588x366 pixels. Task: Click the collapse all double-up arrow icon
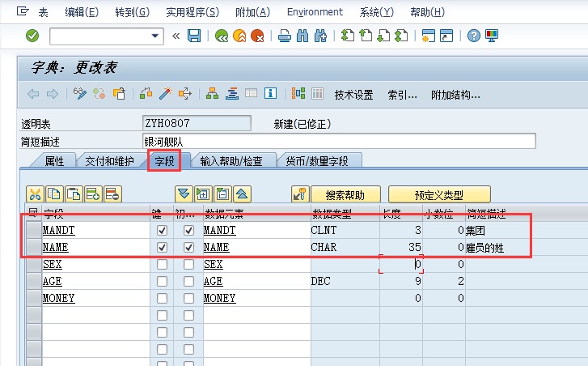(x=243, y=194)
